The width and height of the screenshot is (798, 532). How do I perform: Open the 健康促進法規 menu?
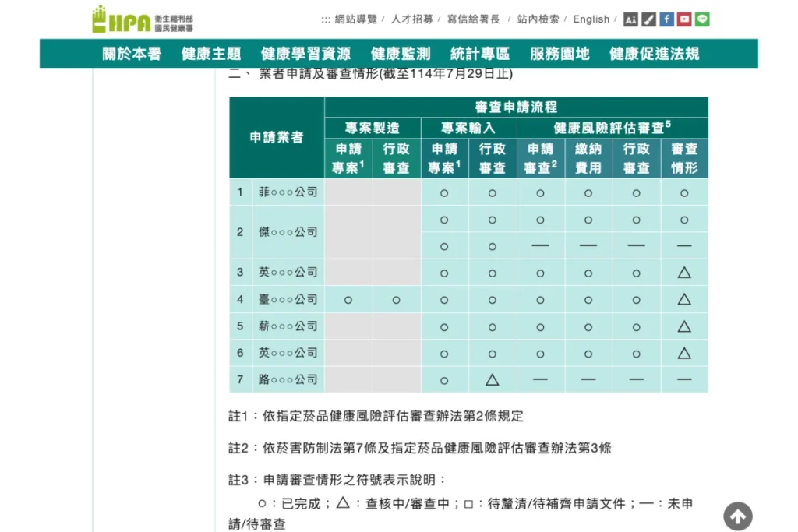coord(655,54)
